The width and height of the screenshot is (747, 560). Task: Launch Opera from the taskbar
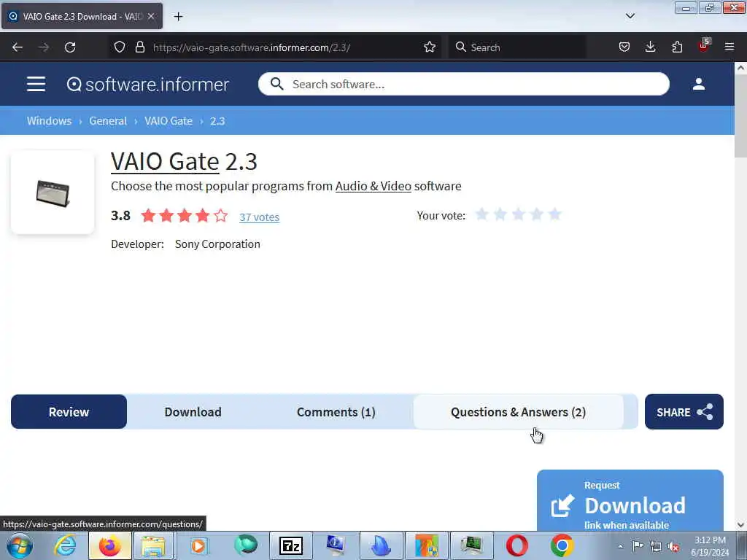pos(517,545)
